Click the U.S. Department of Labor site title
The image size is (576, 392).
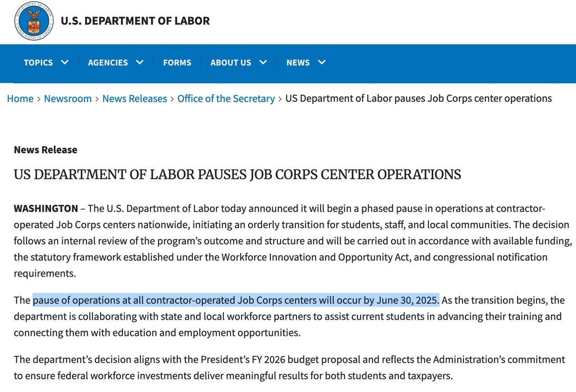point(135,21)
